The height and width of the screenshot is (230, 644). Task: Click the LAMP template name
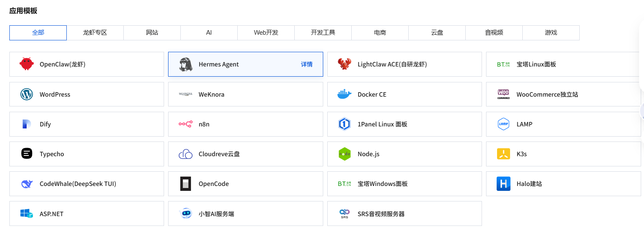coord(524,124)
